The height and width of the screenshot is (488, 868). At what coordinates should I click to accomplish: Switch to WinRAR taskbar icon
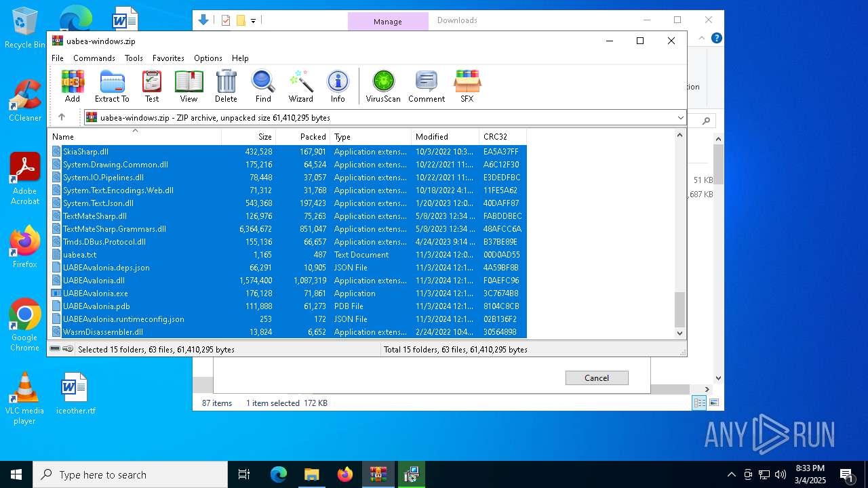coord(378,474)
